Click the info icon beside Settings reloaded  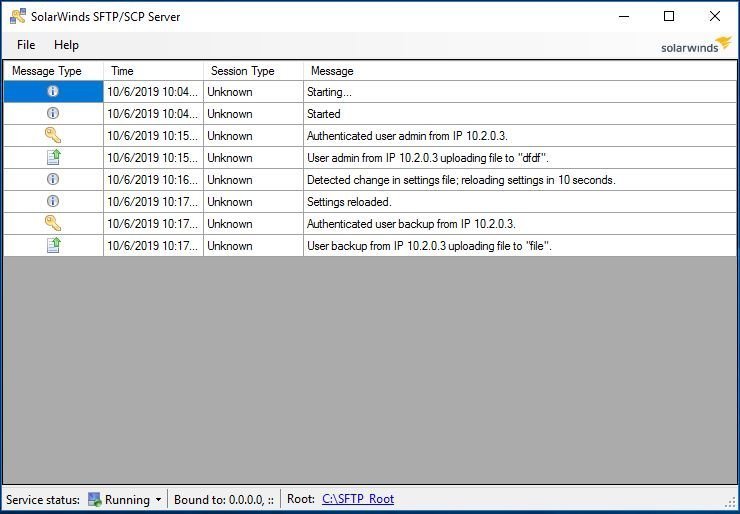click(53, 201)
